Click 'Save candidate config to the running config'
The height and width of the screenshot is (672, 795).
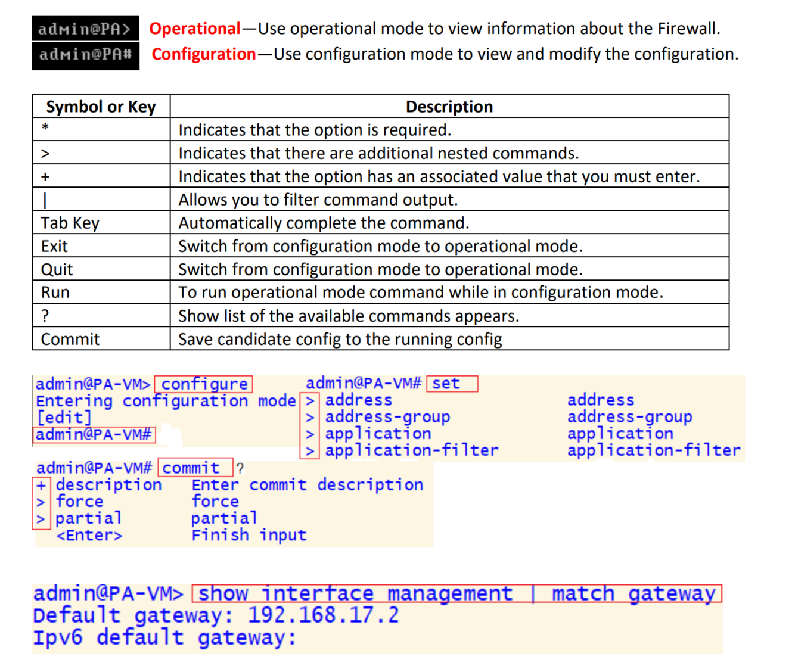pyautogui.click(x=340, y=339)
